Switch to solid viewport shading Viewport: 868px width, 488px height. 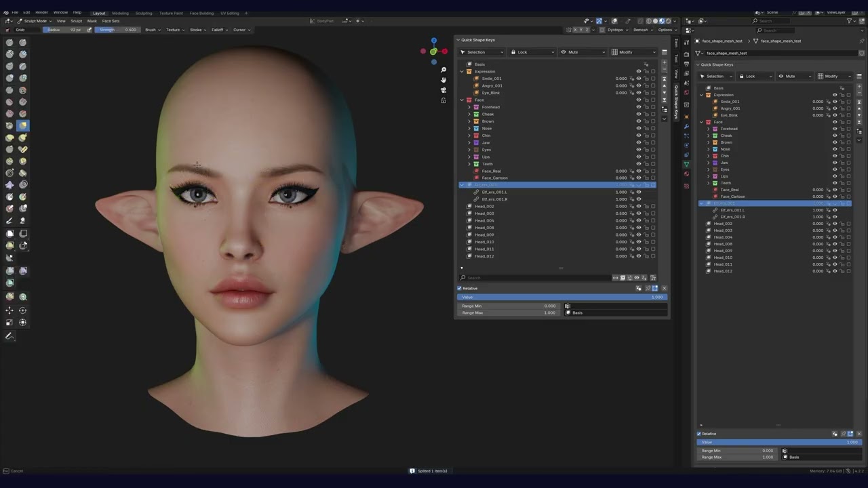(x=655, y=21)
